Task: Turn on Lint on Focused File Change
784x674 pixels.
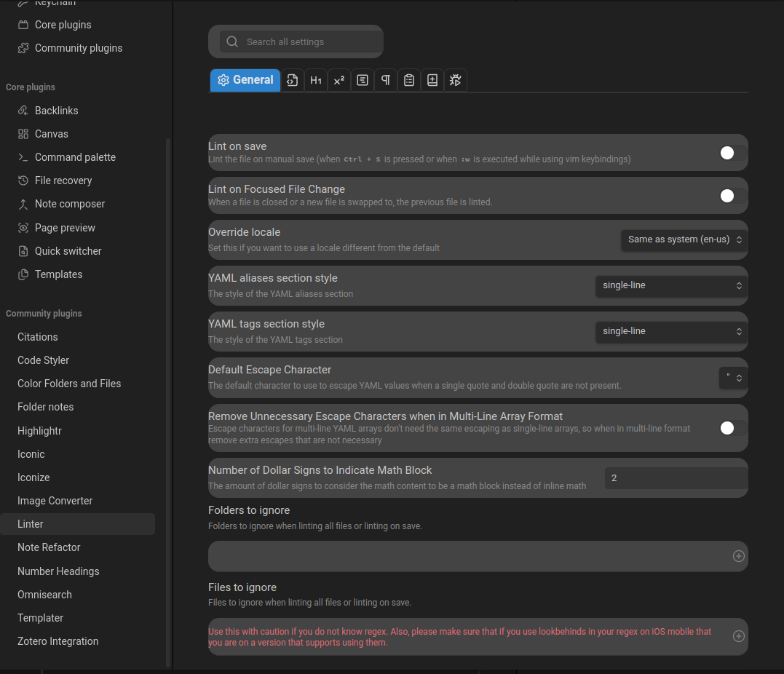Action: tap(732, 196)
